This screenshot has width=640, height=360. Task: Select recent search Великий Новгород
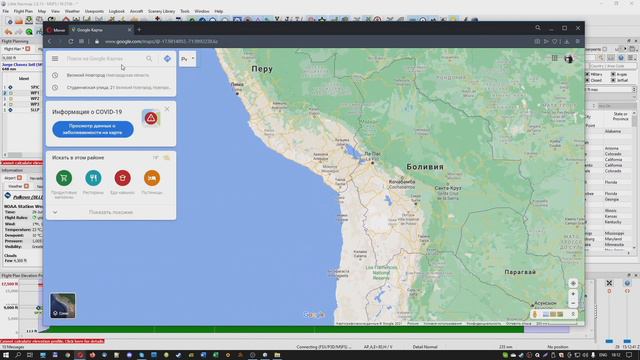tap(108, 75)
